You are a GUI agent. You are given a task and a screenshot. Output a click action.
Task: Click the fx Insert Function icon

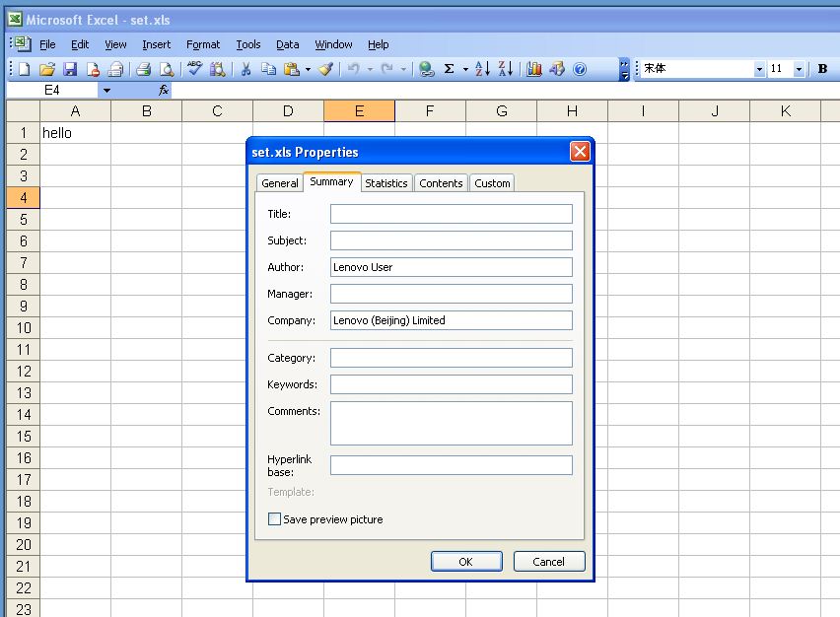click(164, 90)
